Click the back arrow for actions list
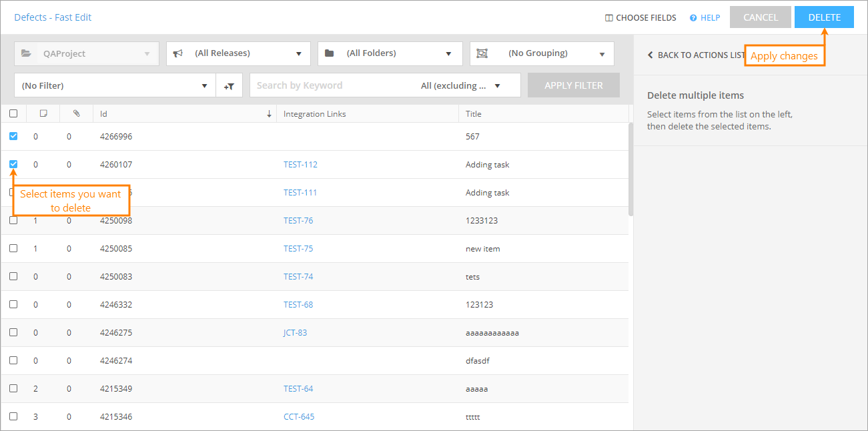Viewport: 868px width, 431px height. tap(650, 55)
